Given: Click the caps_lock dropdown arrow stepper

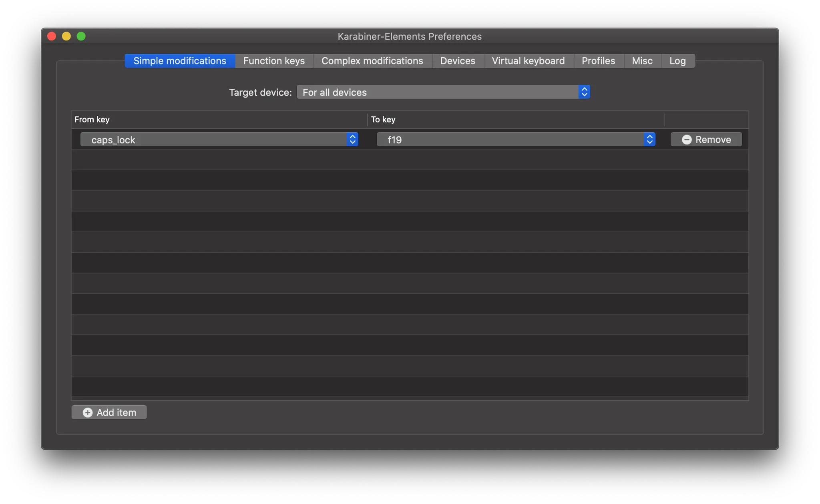Looking at the screenshot, I should pos(352,140).
